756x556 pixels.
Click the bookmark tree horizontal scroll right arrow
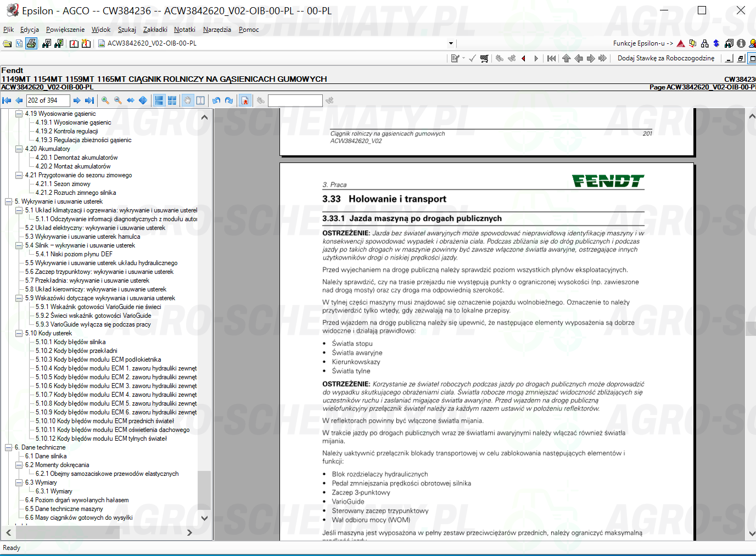(189, 532)
